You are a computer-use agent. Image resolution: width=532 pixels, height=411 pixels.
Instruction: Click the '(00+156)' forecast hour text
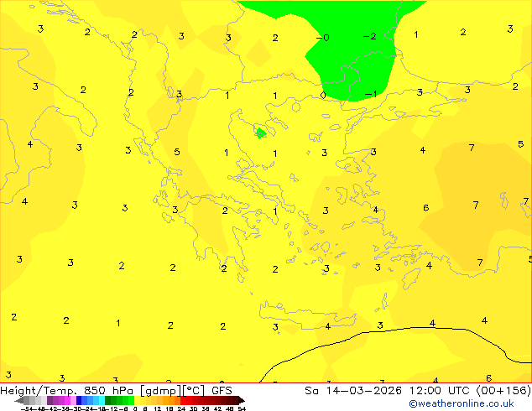point(503,391)
